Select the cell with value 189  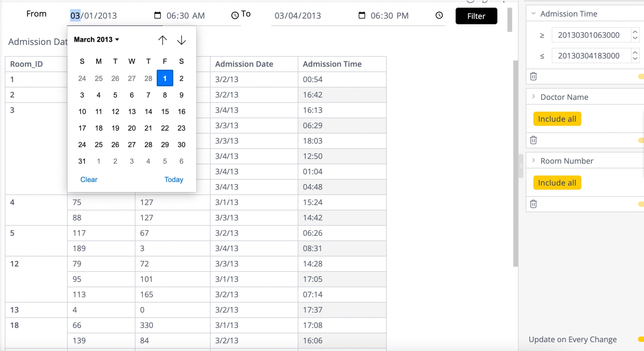pos(101,248)
